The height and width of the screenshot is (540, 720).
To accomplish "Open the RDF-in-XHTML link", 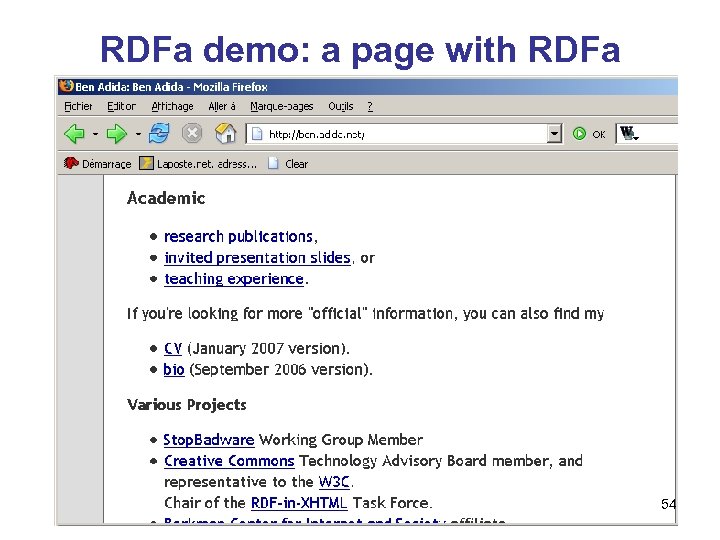I will pyautogui.click(x=299, y=503).
